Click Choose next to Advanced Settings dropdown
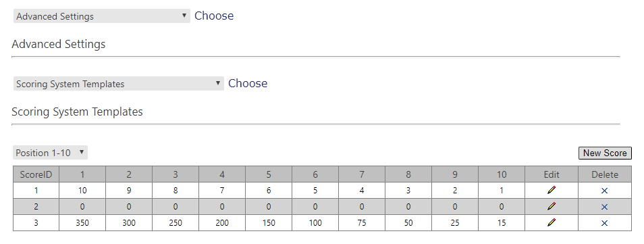Viewport: 644px width, 244px height. pos(214,16)
